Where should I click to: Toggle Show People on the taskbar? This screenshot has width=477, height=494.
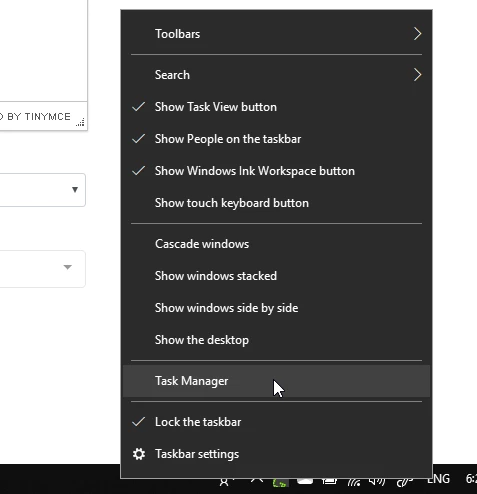pyautogui.click(x=276, y=139)
